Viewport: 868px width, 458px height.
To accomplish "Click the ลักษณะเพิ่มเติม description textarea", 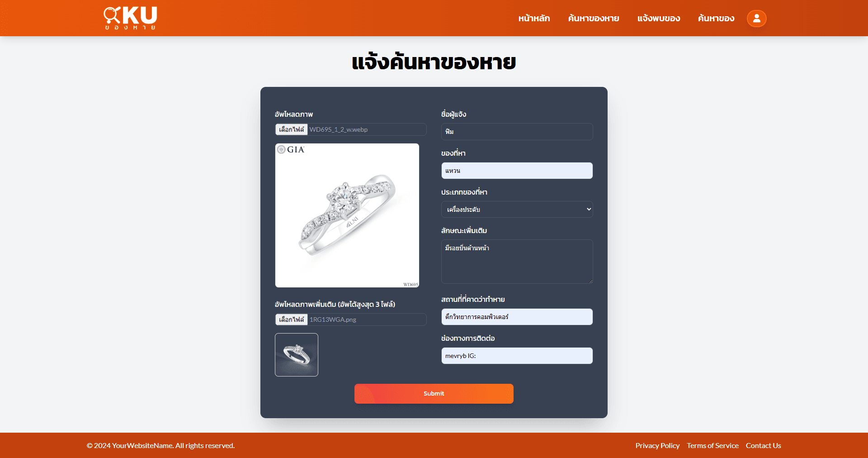I will [517, 262].
